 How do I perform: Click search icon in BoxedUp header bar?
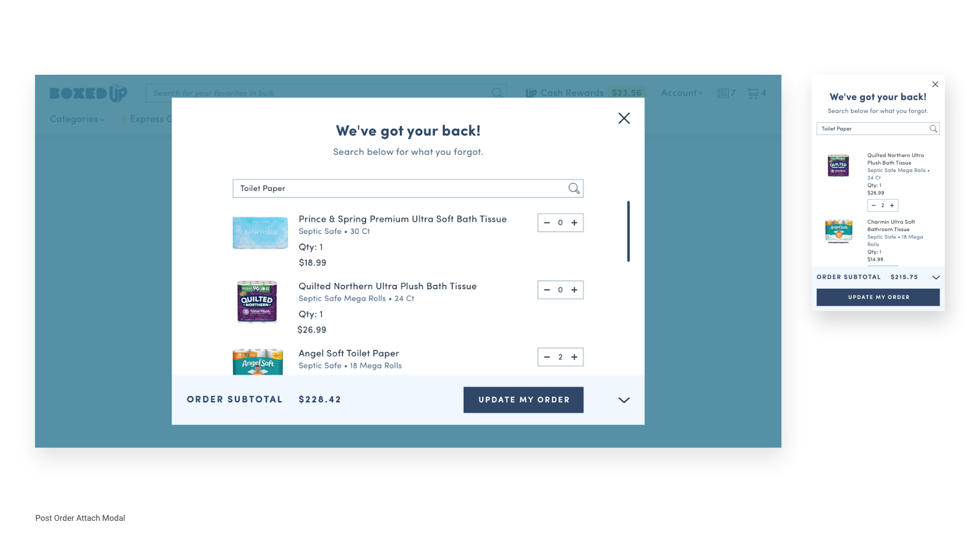tap(497, 93)
